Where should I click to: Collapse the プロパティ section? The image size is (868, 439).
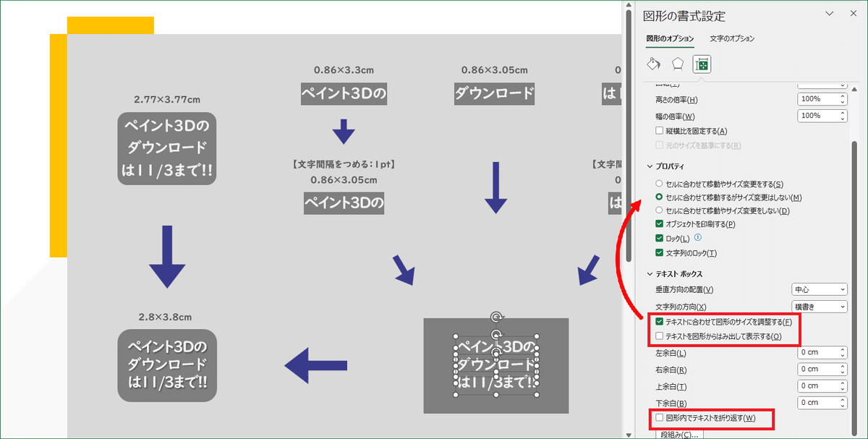tap(649, 166)
